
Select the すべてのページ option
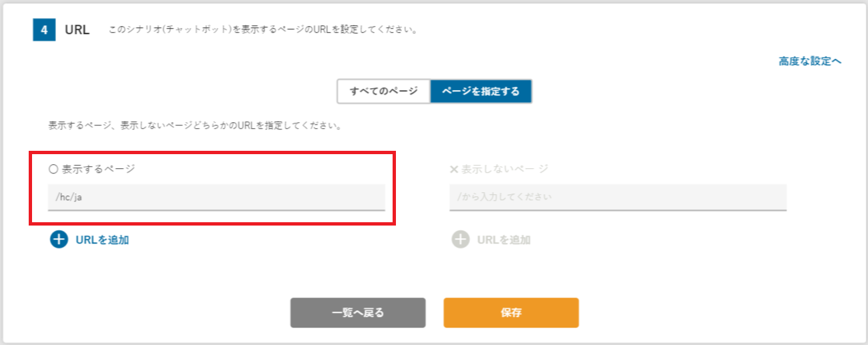(x=384, y=91)
